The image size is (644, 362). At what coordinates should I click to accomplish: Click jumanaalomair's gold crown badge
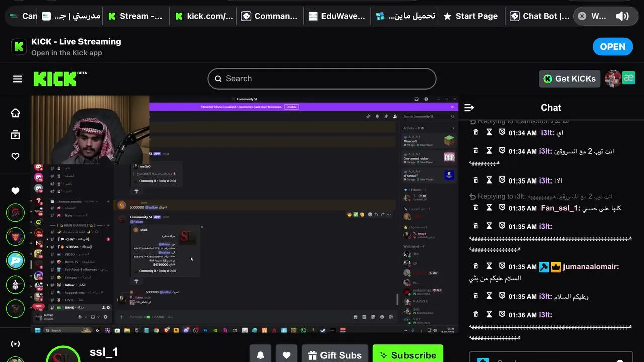tap(556, 267)
